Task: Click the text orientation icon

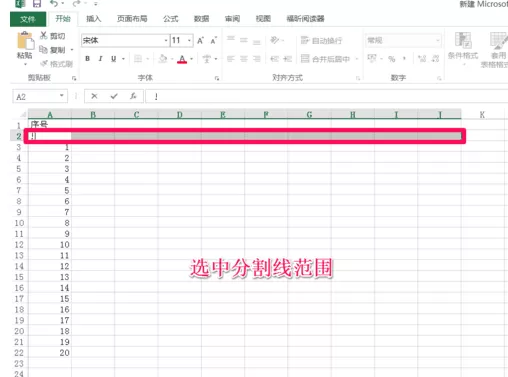Action: point(275,40)
